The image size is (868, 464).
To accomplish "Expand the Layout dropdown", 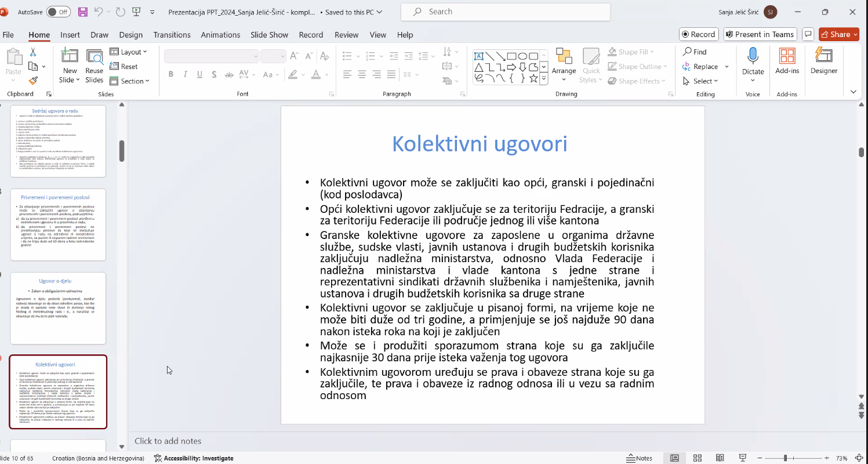I will point(129,52).
